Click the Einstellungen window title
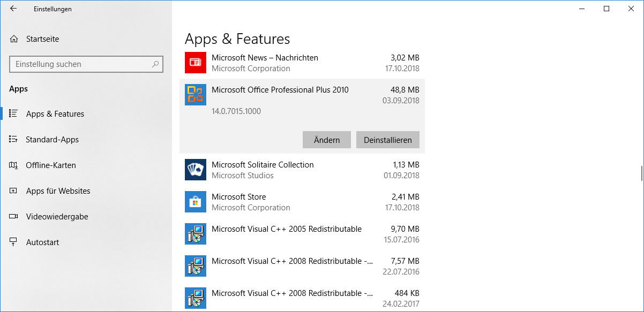 click(53, 9)
